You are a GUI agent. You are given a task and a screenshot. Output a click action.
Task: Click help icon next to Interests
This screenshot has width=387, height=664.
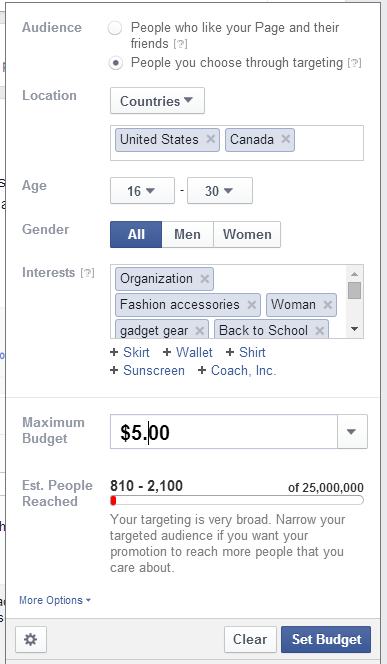click(x=88, y=273)
